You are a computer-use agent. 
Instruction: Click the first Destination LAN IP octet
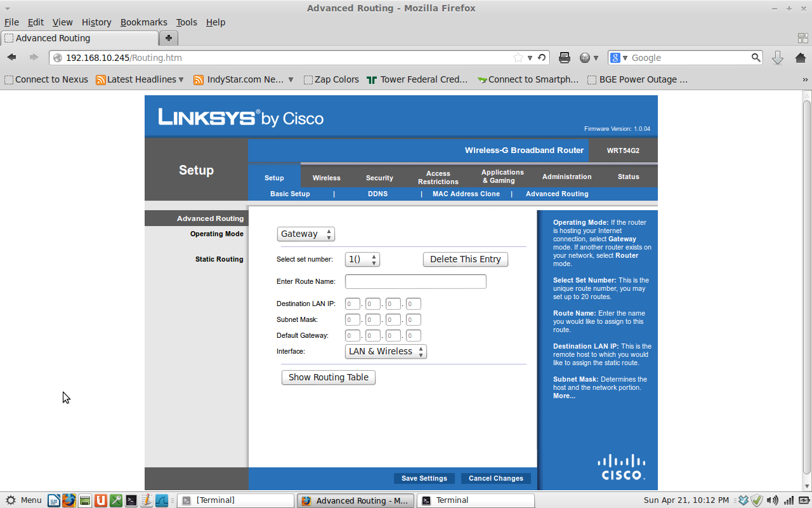point(353,304)
